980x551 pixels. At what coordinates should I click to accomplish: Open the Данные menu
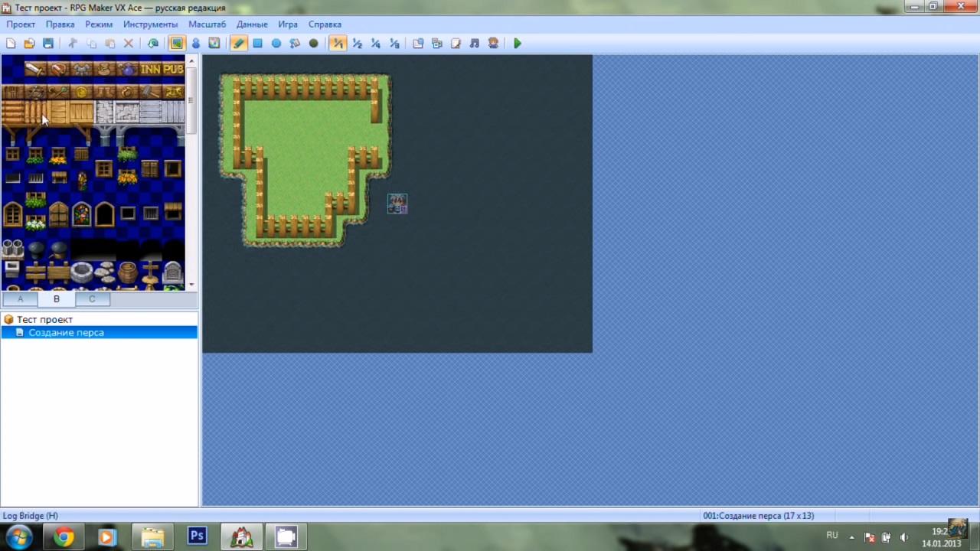252,24
